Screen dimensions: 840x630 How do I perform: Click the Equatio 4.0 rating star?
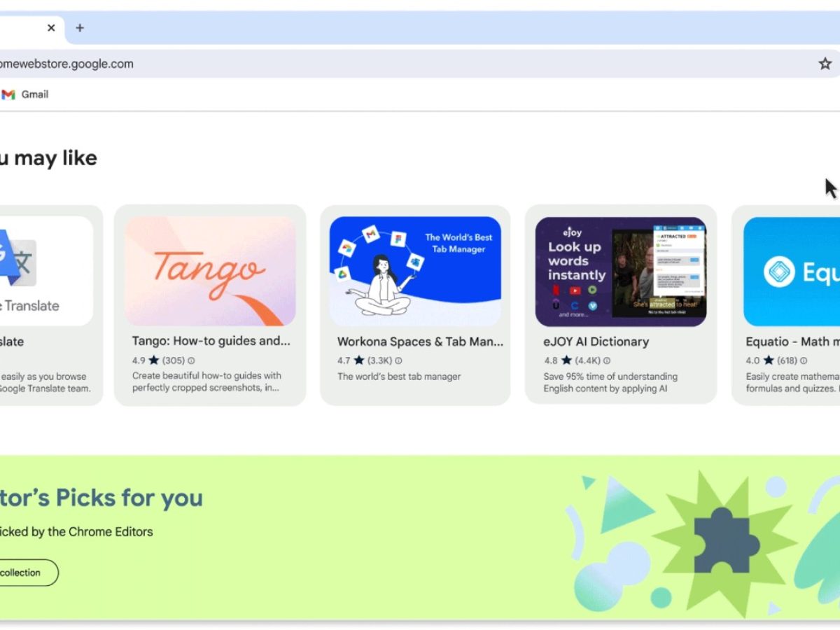coord(769,360)
